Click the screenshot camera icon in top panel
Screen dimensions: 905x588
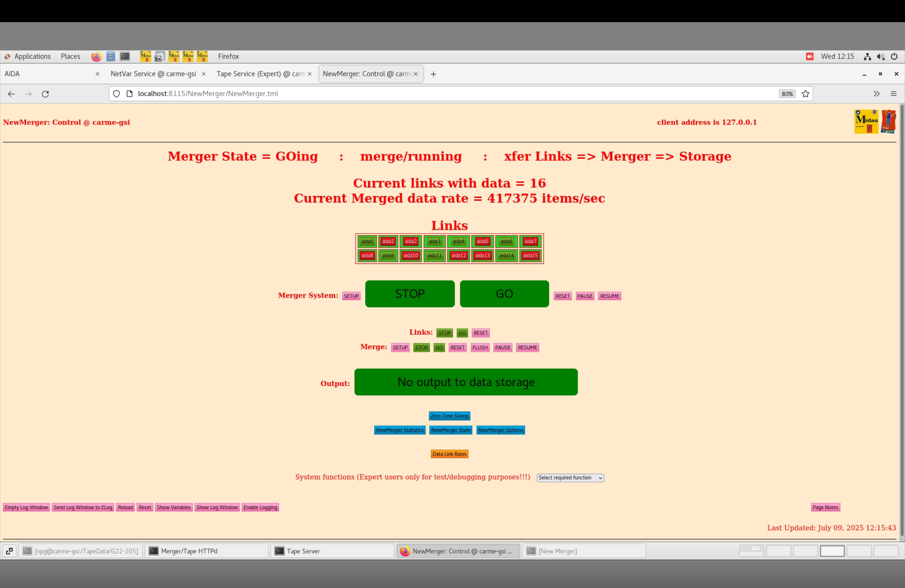pyautogui.click(x=160, y=56)
